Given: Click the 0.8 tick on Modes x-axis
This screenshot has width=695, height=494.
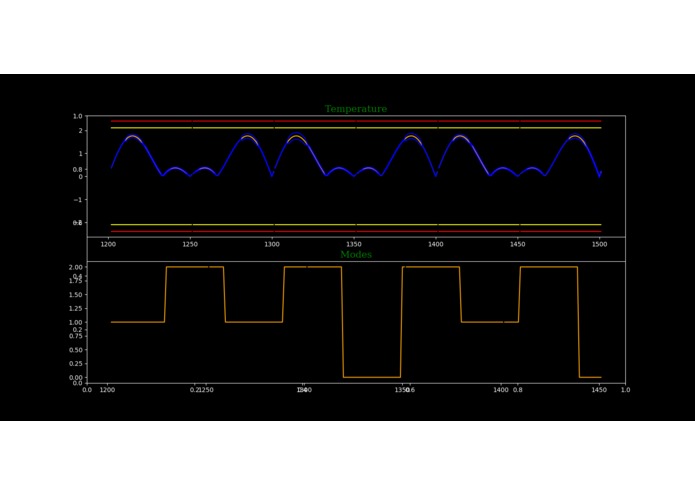Looking at the screenshot, I should [518, 390].
